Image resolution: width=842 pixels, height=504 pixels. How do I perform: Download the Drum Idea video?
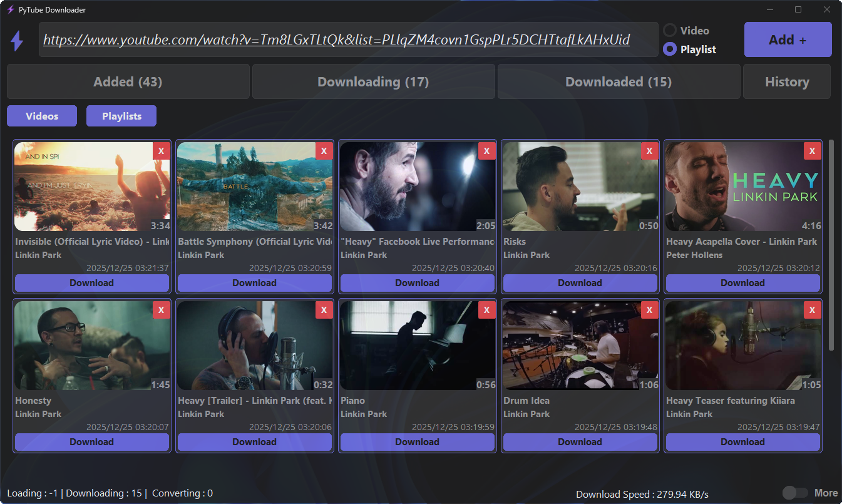[580, 442]
